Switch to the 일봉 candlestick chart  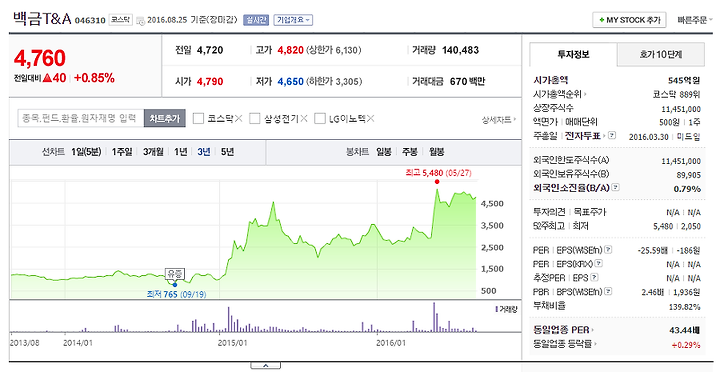click(384, 152)
